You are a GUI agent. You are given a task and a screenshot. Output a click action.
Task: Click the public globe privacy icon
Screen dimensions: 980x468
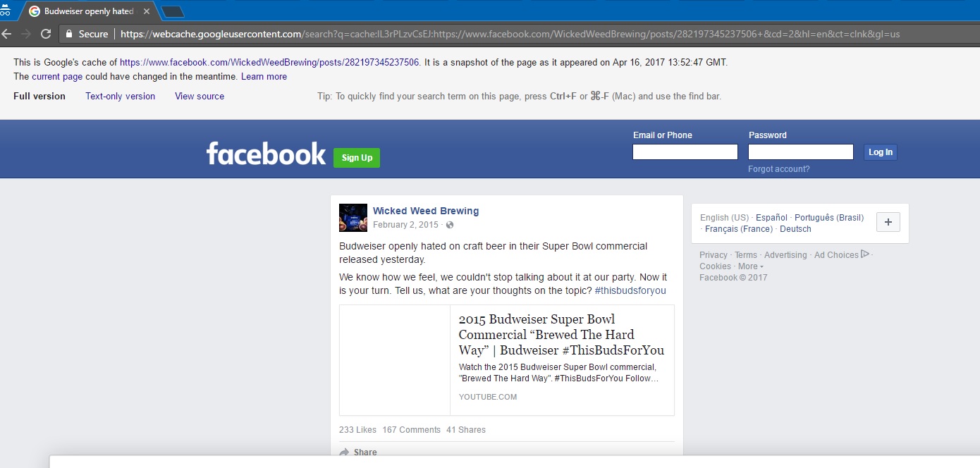(450, 225)
